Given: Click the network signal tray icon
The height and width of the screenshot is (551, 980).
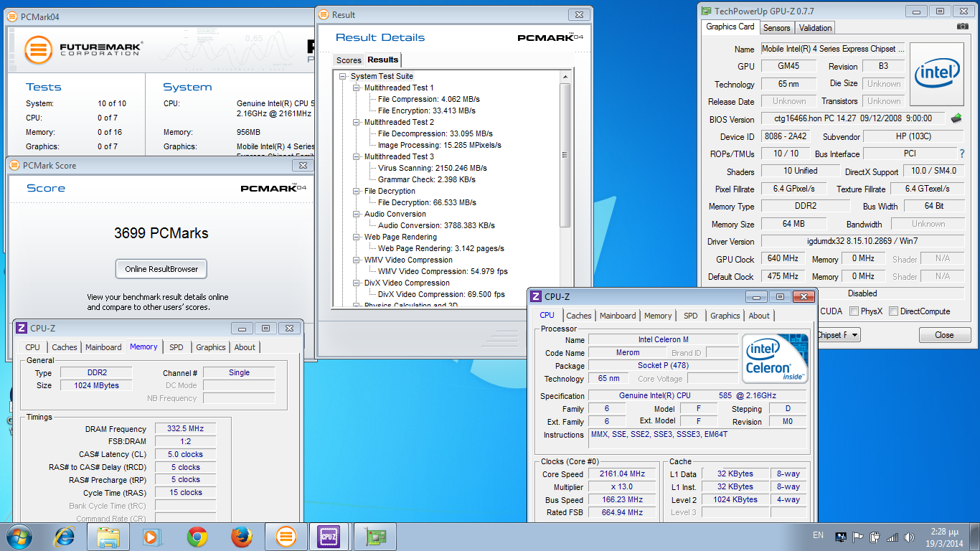Looking at the screenshot, I should 892,537.
